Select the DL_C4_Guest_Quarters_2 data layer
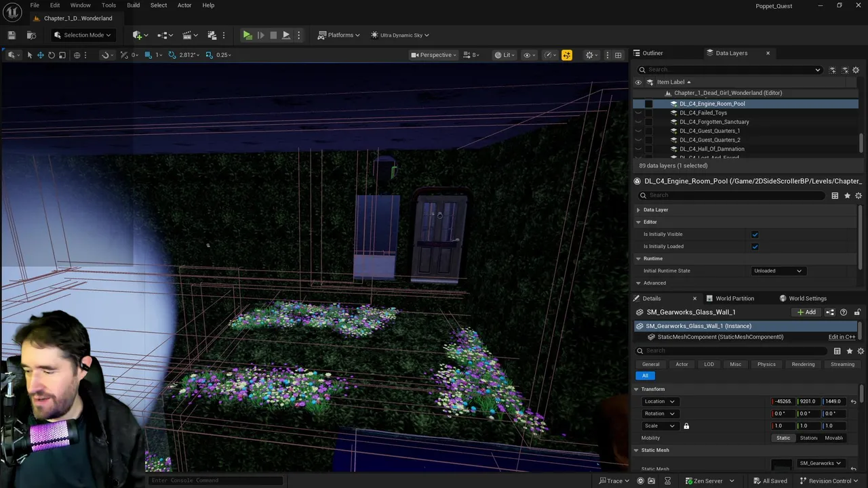 (709, 140)
